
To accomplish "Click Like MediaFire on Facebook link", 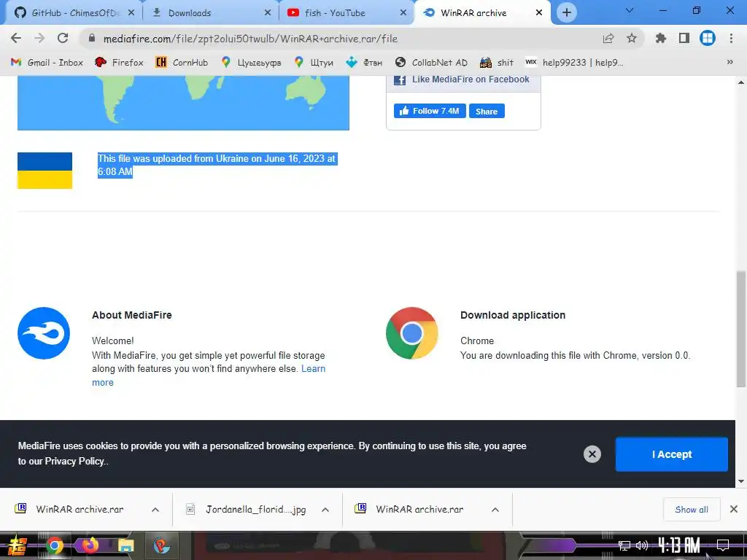I will tap(471, 79).
